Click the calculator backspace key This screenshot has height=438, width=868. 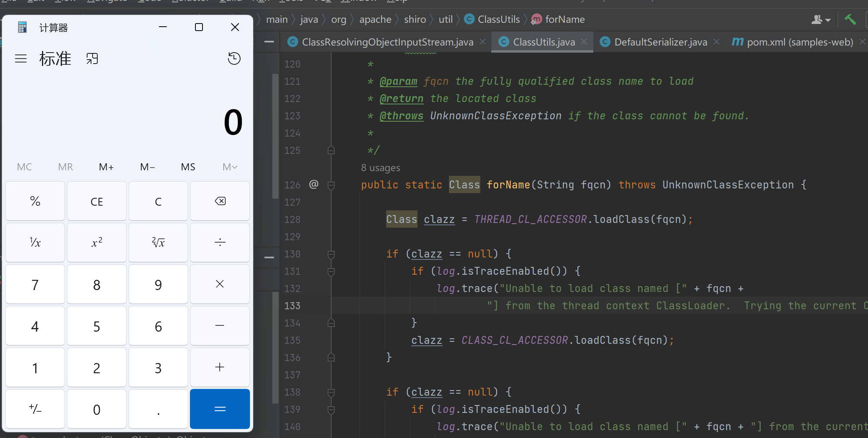pos(220,201)
